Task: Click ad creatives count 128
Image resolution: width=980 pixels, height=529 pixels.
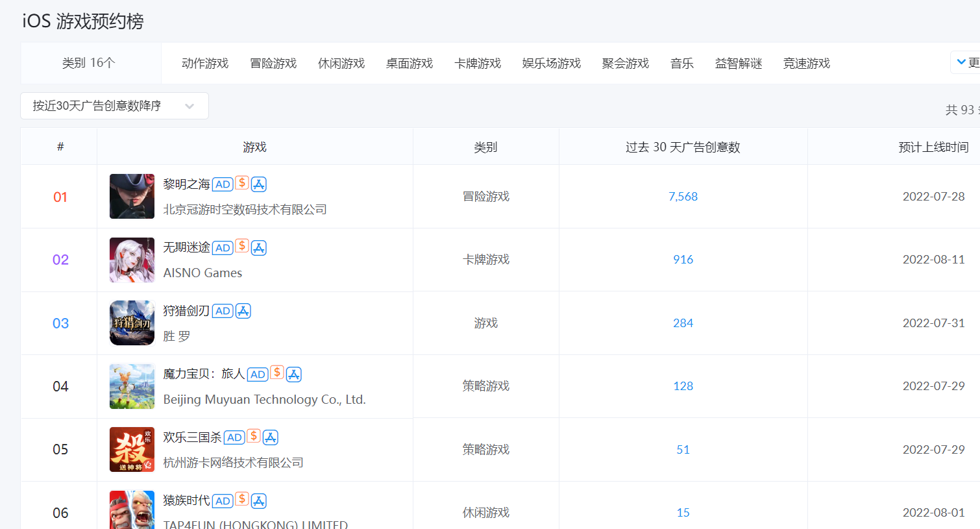Action: point(683,386)
